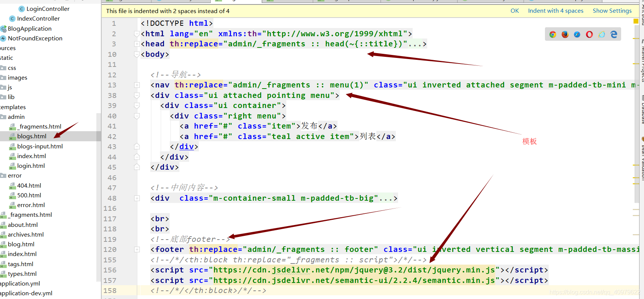Click the images folder icon
Image resolution: width=644 pixels, height=299 pixels.
point(3,77)
